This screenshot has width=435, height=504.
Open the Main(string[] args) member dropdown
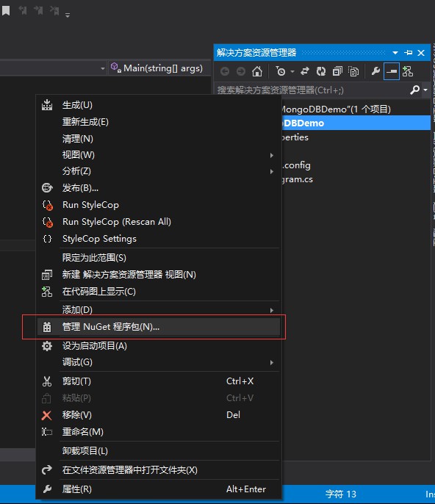pyautogui.click(x=159, y=68)
